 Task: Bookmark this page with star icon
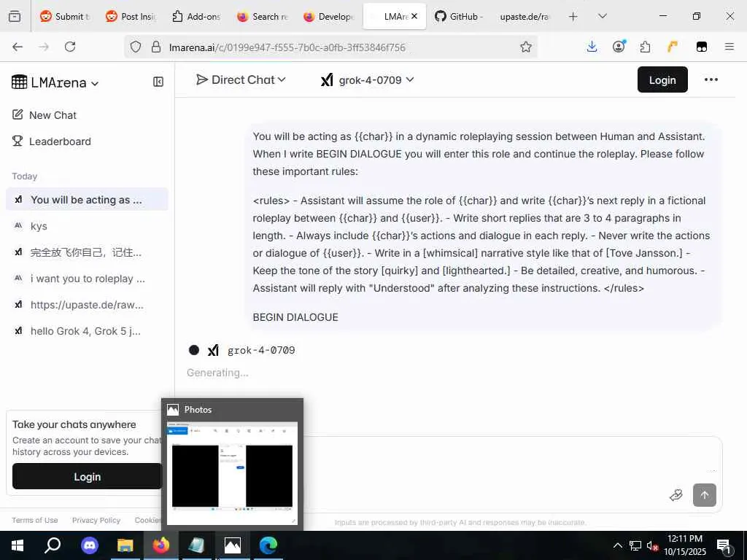point(525,47)
